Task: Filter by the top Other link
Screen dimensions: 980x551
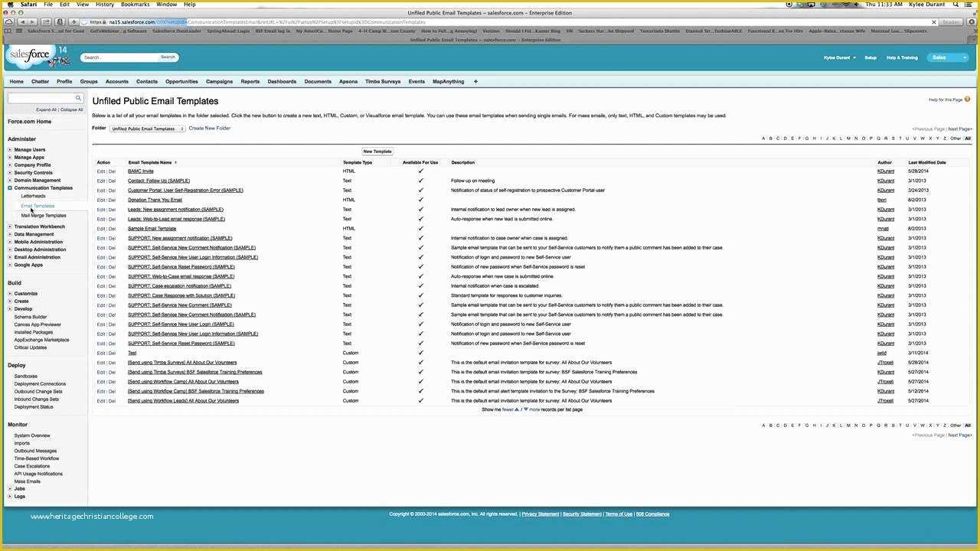Action: pyautogui.click(x=955, y=139)
